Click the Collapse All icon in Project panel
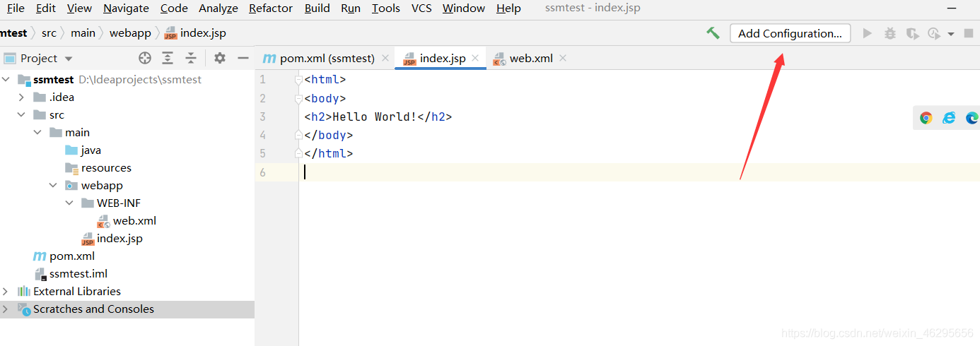This screenshot has height=346, width=980. pyautogui.click(x=191, y=58)
